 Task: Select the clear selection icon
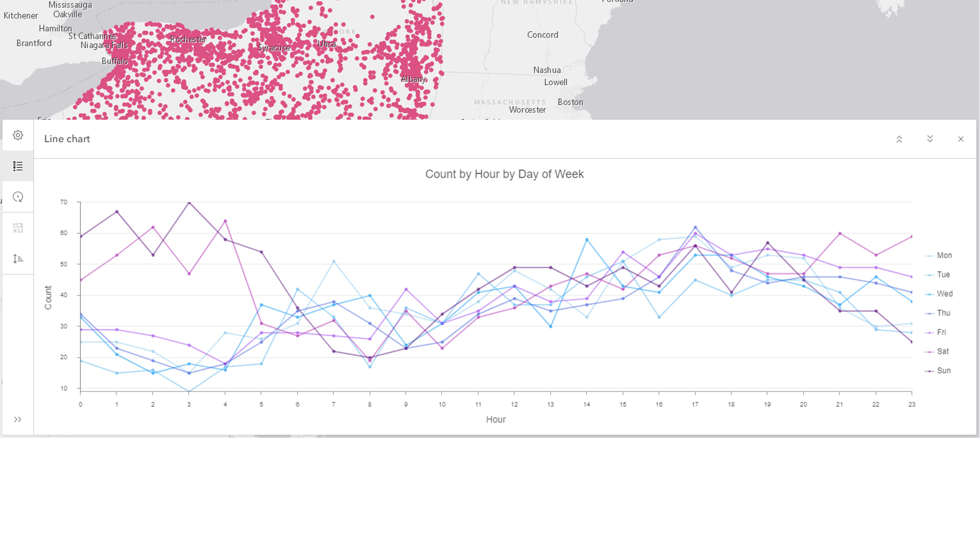18,228
